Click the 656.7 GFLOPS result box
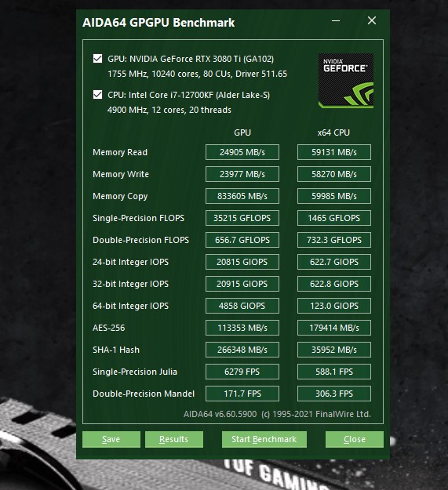 tap(242, 240)
